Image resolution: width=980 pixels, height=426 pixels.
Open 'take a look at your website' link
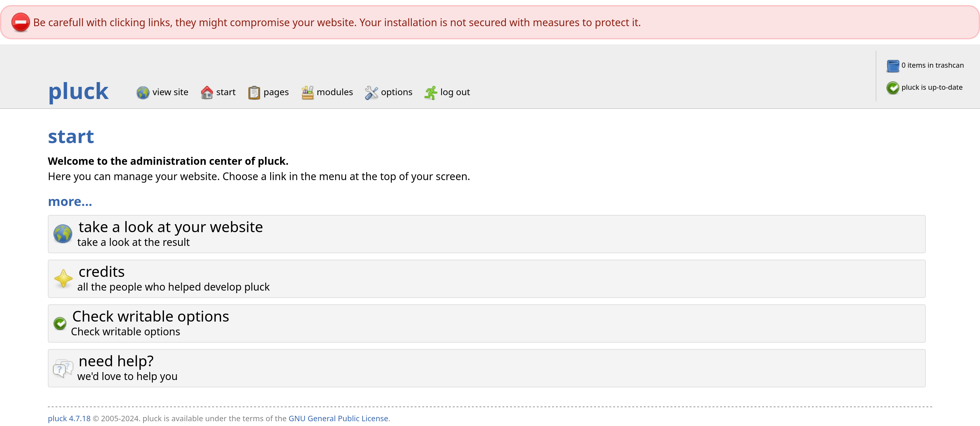(x=170, y=227)
